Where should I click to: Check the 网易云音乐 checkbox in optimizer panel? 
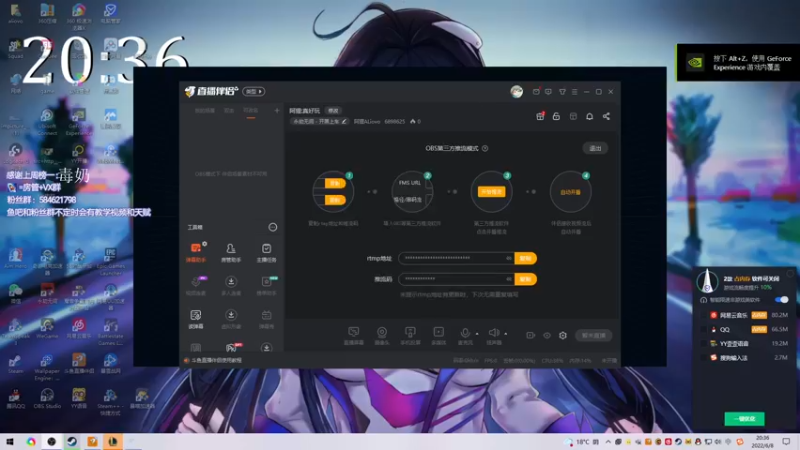(x=704, y=315)
